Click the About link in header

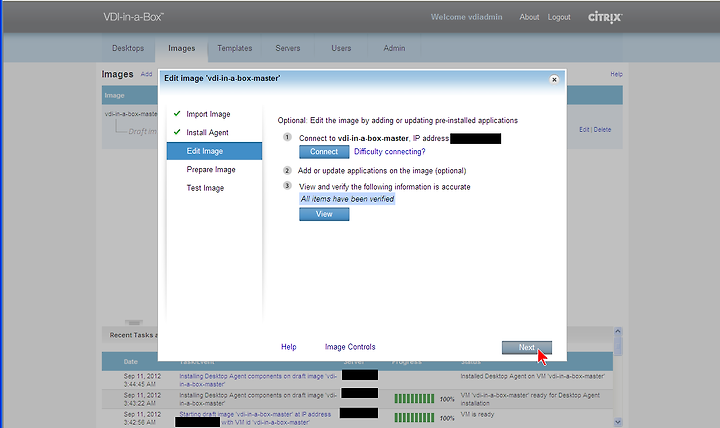pyautogui.click(x=529, y=17)
